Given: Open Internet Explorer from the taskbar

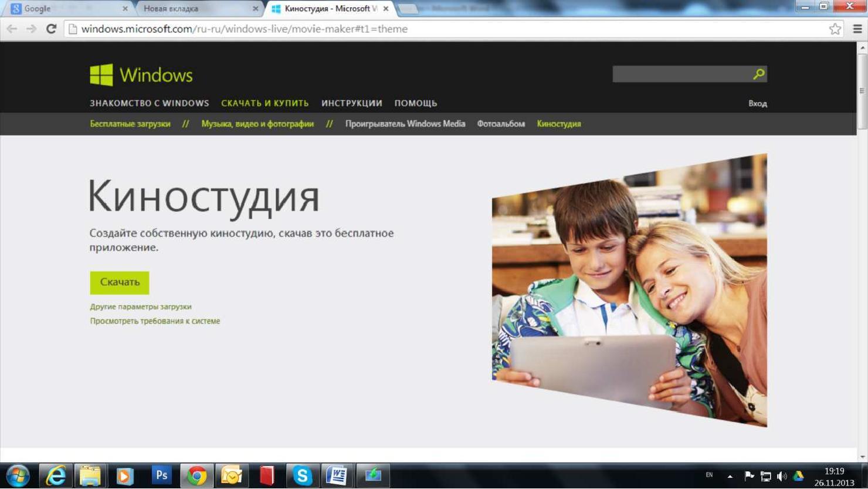Looking at the screenshot, I should pos(56,475).
